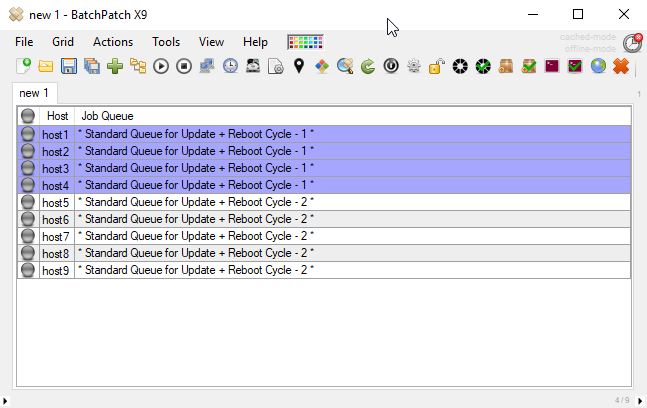Open the Tools menu
Screen dimensions: 647x408
coord(166,42)
